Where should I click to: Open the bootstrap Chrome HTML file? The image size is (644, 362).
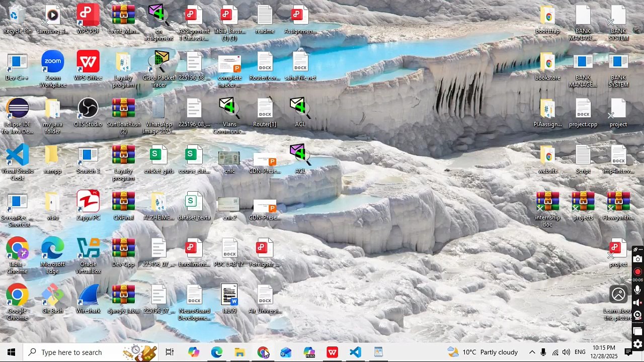point(547,20)
